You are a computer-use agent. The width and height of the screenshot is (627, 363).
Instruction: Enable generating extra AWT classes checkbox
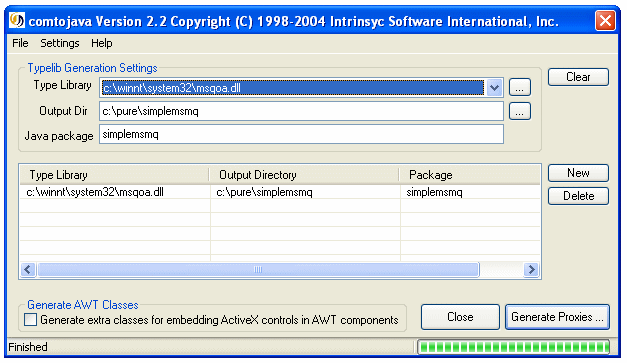point(30,320)
